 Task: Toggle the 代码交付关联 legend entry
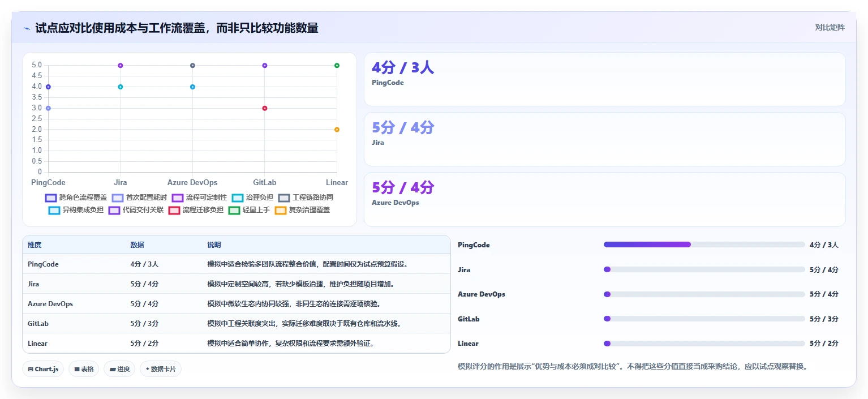pos(136,210)
